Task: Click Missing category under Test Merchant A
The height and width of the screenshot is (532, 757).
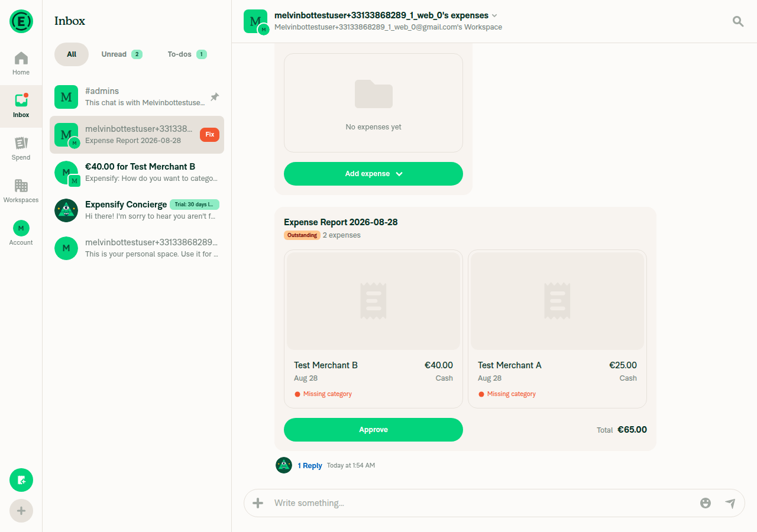Action: point(511,394)
